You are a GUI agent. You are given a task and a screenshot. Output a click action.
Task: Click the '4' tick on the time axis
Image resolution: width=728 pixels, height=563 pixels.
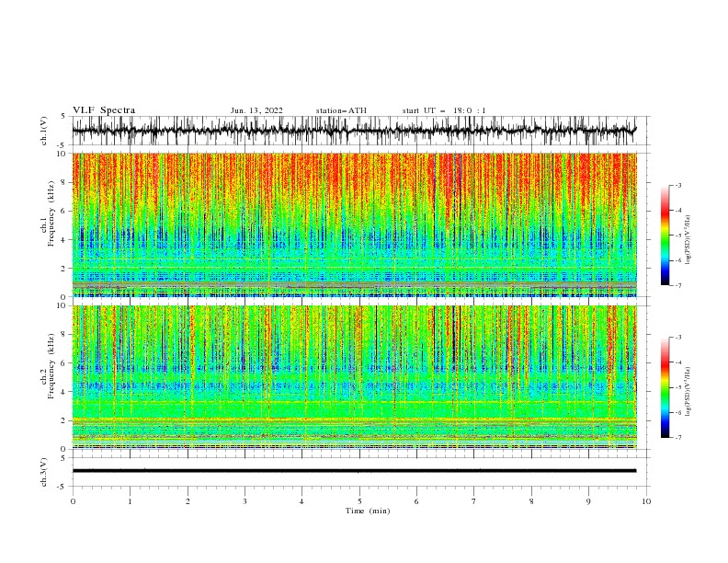coord(301,501)
